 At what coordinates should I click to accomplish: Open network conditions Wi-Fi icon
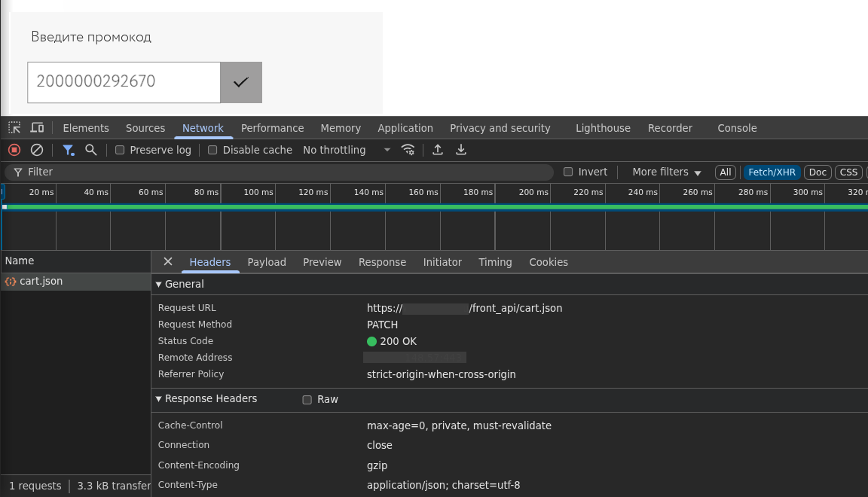pos(408,150)
